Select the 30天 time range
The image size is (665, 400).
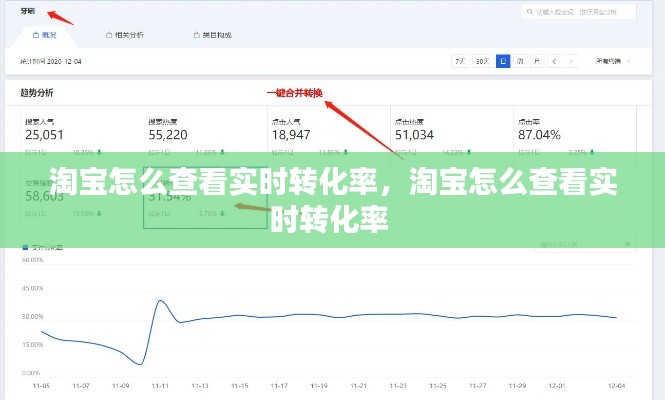tap(483, 61)
